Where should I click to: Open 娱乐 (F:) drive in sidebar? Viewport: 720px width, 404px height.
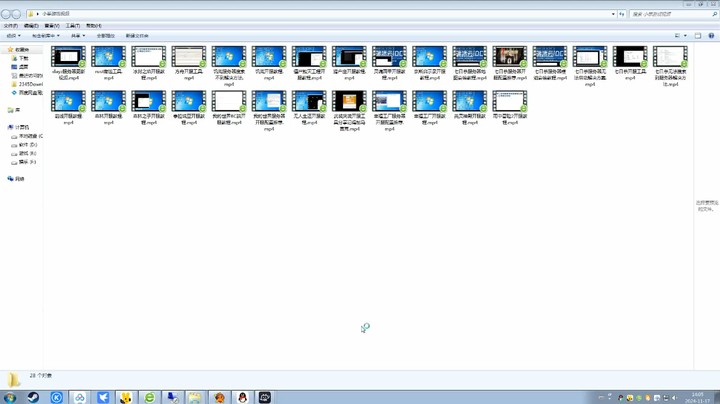tap(24, 162)
